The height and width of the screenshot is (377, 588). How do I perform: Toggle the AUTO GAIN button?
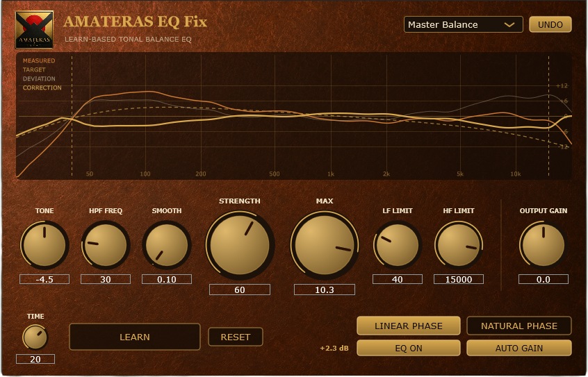[519, 348]
